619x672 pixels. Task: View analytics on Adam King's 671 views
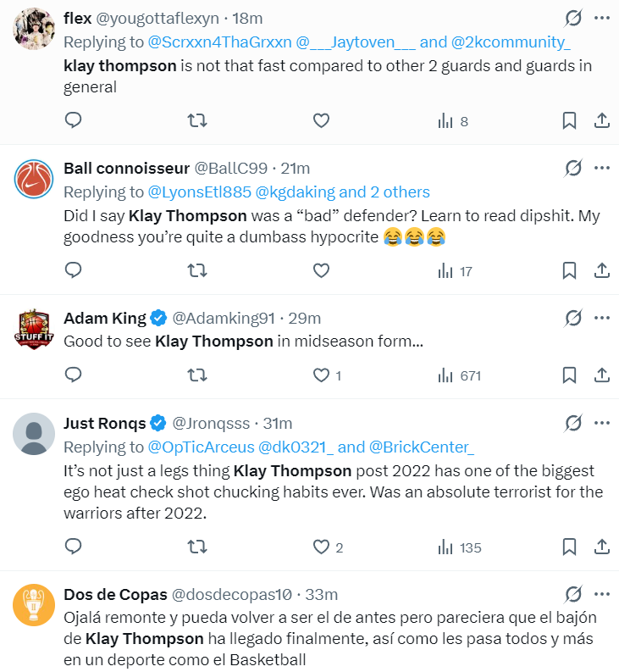(459, 376)
